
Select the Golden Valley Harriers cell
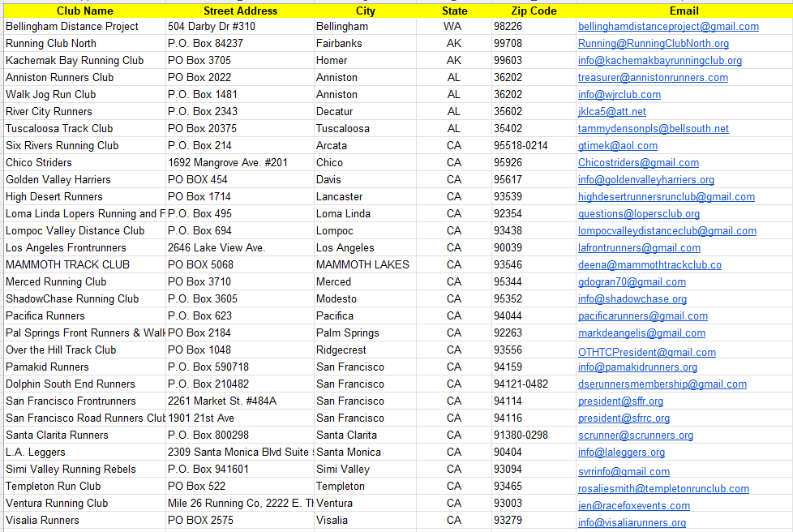coord(85,179)
